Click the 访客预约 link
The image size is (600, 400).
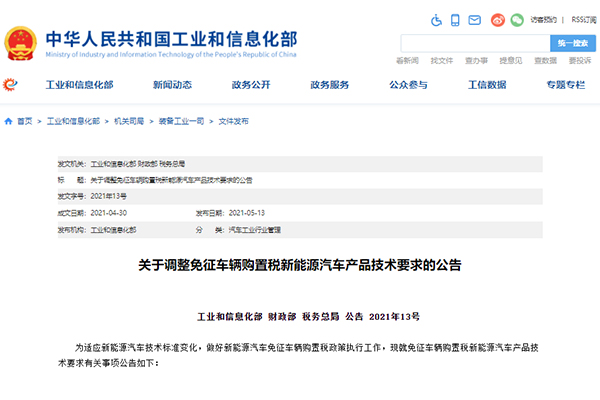tap(545, 19)
